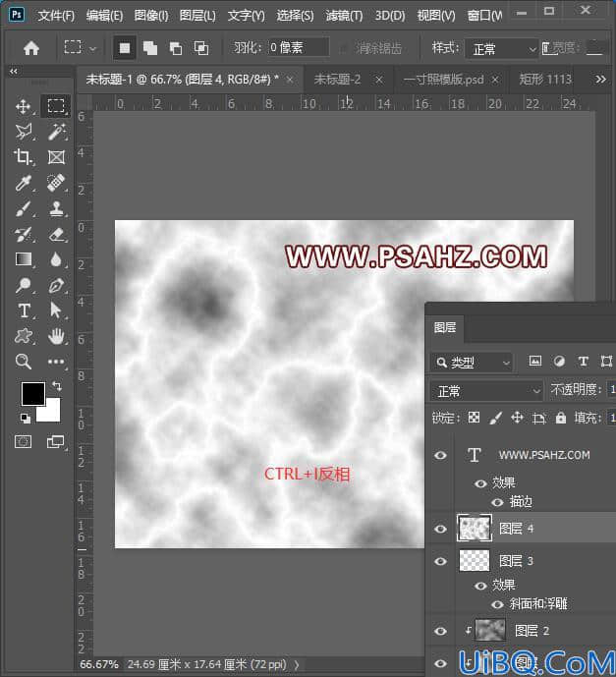Close the 未标题-1 document tab
The height and width of the screenshot is (677, 616).
coord(290,80)
